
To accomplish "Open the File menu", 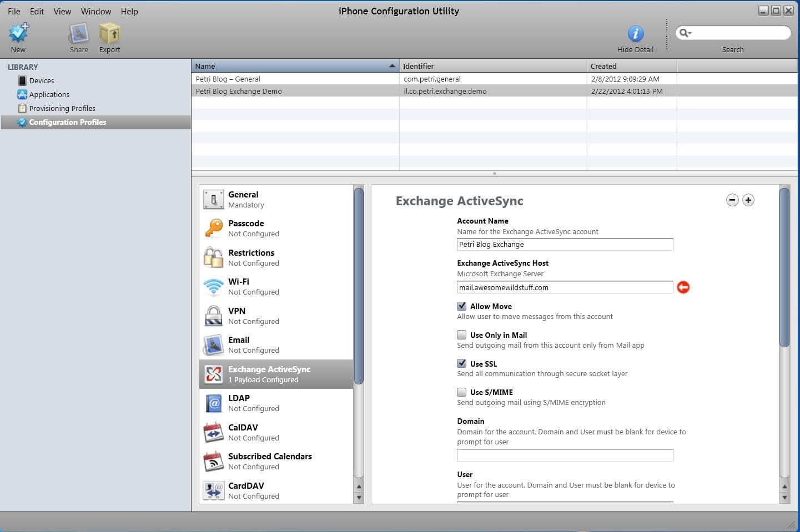I will pyautogui.click(x=14, y=11).
